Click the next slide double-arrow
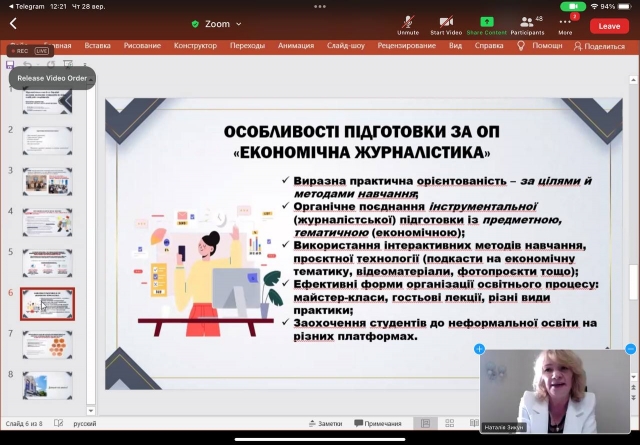640x445 pixels. point(633,397)
